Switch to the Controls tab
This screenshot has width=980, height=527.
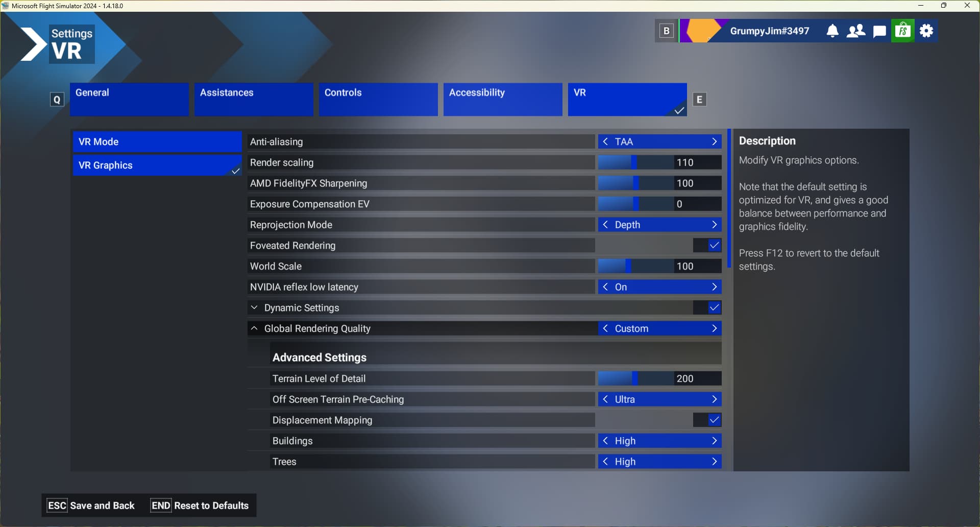[378, 100]
